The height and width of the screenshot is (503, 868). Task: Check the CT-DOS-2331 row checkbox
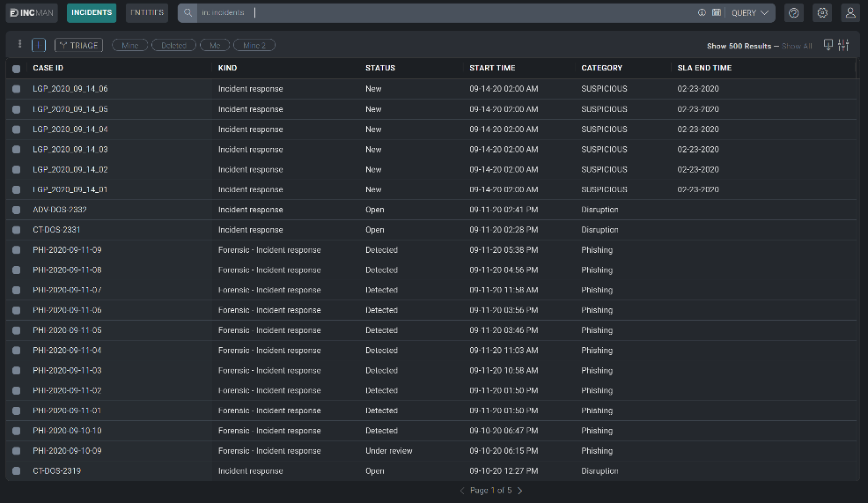[x=16, y=230]
